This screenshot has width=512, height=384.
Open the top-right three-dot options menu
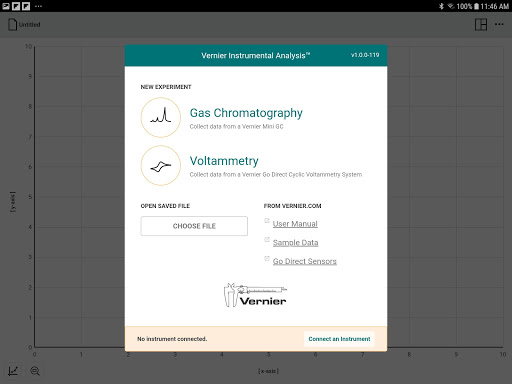pyautogui.click(x=499, y=24)
